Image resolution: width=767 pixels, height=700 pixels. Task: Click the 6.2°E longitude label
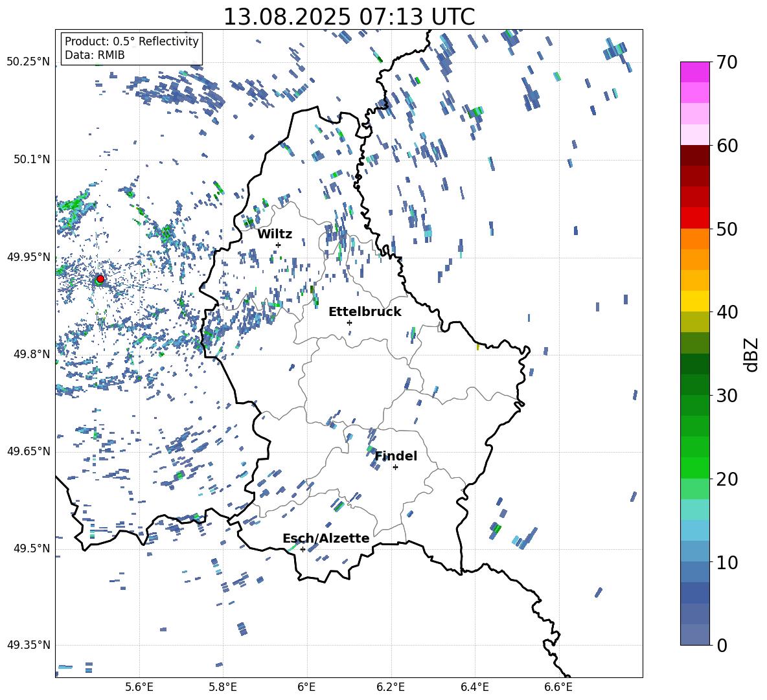391,687
